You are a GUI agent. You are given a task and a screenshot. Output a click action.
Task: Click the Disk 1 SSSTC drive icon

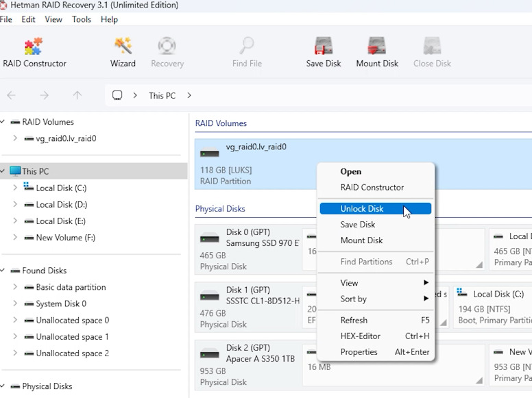[209, 296]
